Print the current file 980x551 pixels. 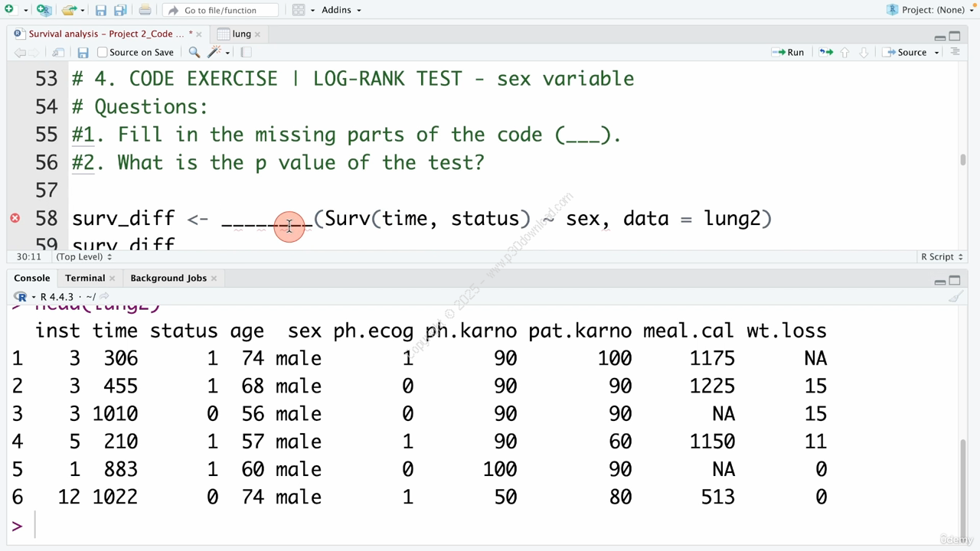(145, 10)
